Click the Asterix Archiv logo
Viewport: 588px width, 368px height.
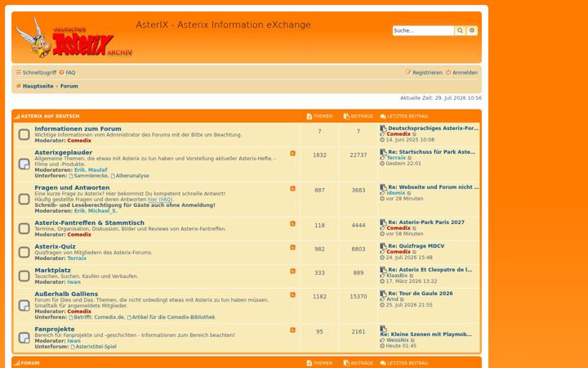[x=73, y=38]
